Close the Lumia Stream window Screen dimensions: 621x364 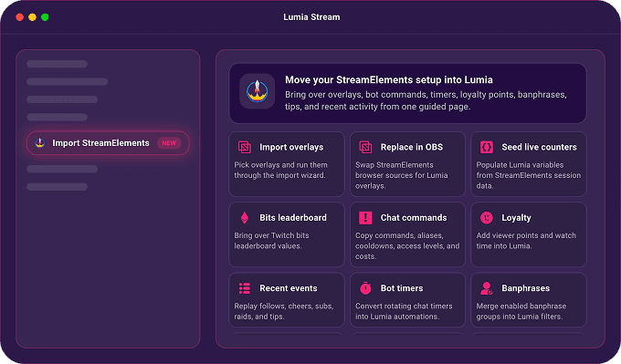tap(19, 17)
